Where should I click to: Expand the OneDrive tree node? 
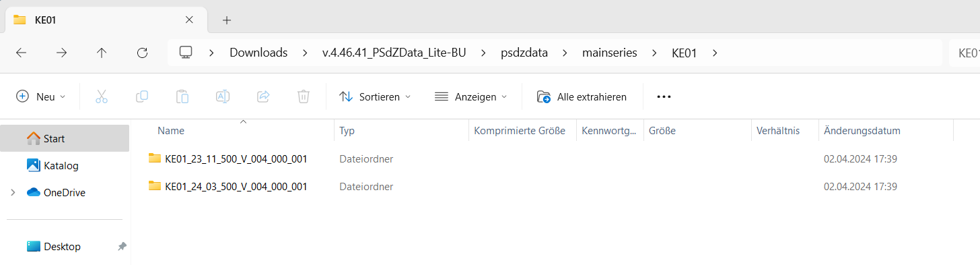coord(13,192)
